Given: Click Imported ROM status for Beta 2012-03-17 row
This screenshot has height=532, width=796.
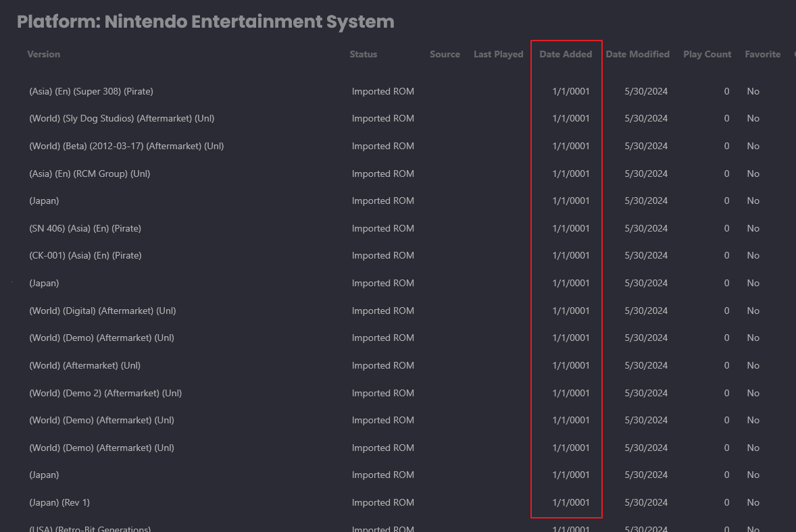Looking at the screenshot, I should [x=382, y=146].
